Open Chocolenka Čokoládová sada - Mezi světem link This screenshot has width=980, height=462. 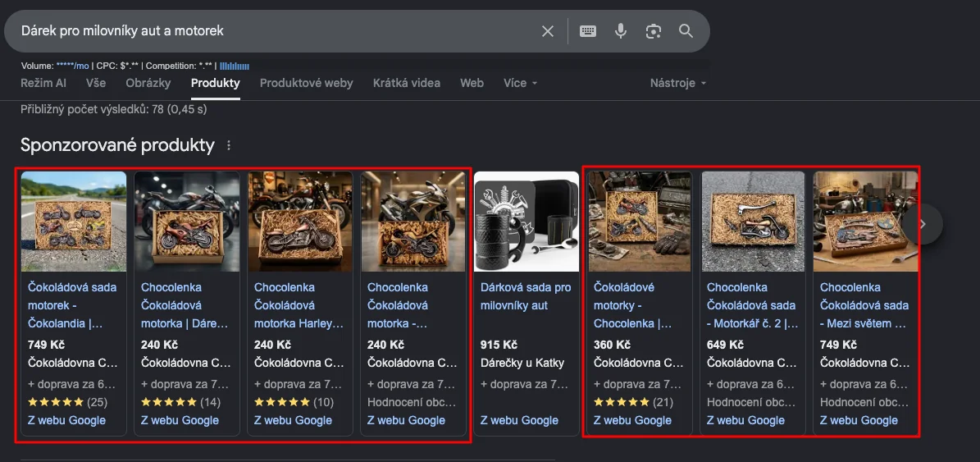click(864, 306)
